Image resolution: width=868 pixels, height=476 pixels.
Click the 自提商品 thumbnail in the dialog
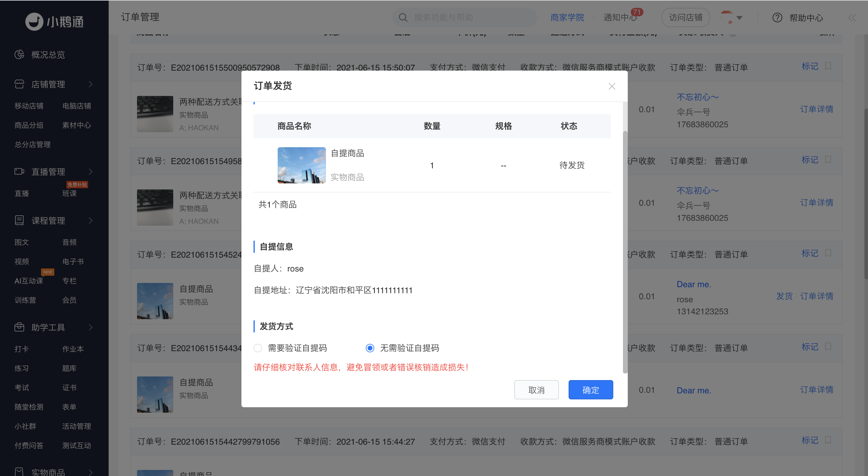(302, 165)
